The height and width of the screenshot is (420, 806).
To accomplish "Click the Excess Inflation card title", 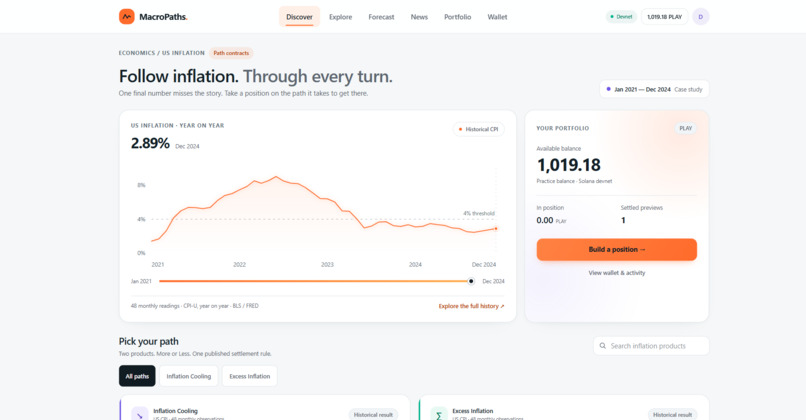I will click(x=472, y=411).
